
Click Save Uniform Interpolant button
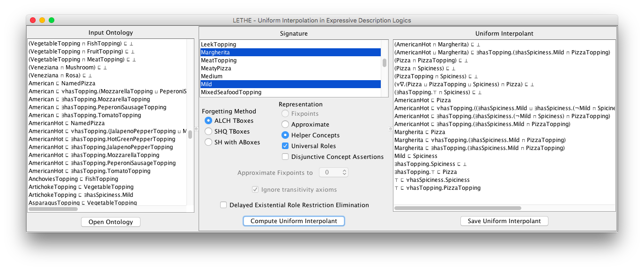click(x=504, y=221)
